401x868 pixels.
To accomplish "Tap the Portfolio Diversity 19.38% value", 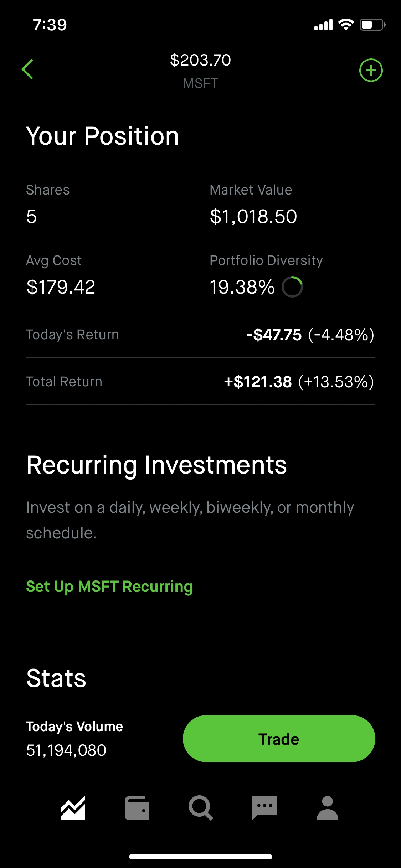I will coord(242,287).
